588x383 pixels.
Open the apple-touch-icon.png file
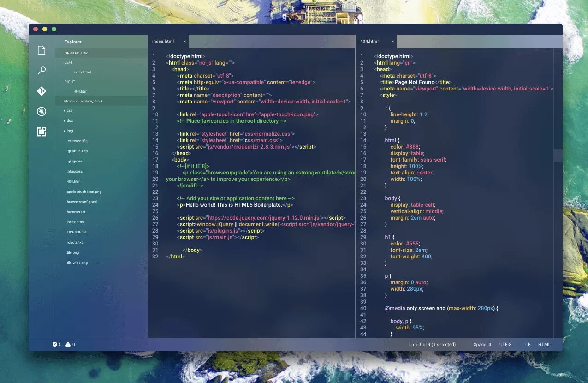coord(84,191)
